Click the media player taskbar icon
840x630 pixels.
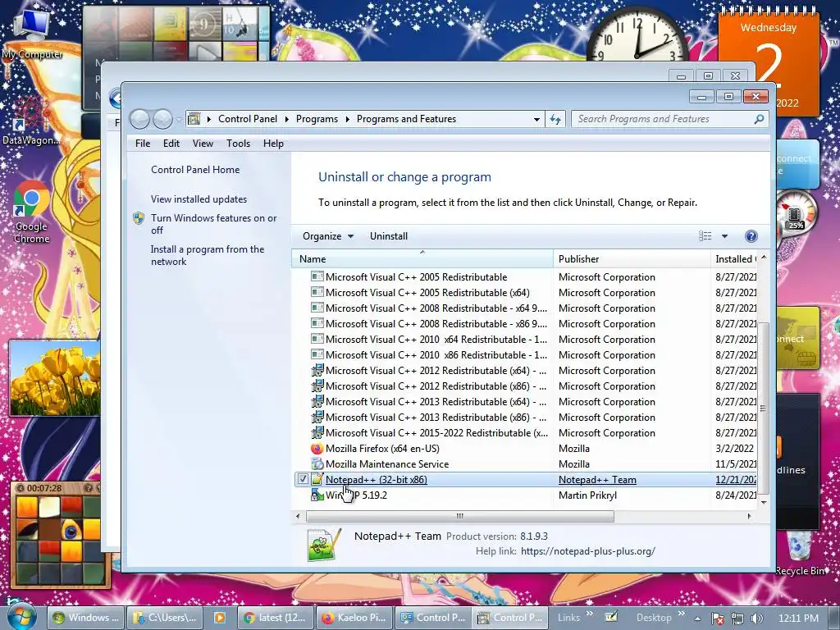tap(219, 618)
